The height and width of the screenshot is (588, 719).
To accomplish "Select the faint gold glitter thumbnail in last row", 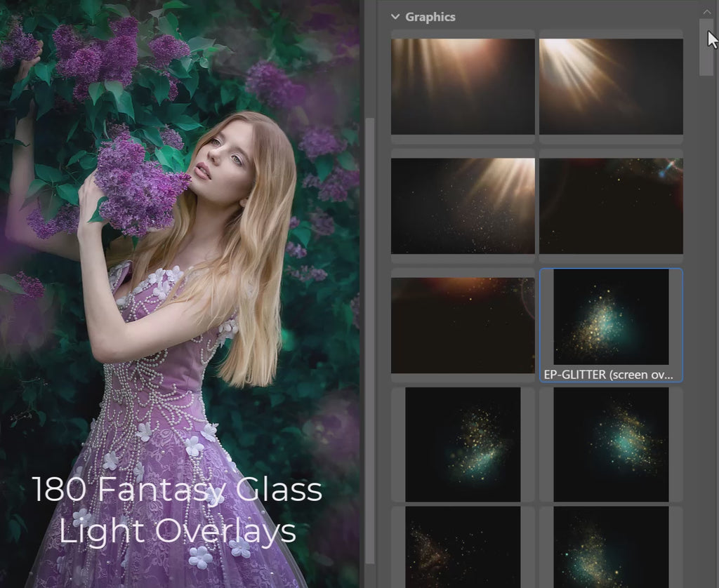I will click(463, 547).
